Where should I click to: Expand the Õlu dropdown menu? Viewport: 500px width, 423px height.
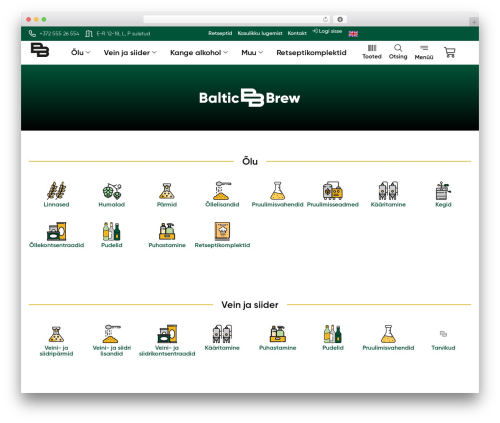pos(80,52)
